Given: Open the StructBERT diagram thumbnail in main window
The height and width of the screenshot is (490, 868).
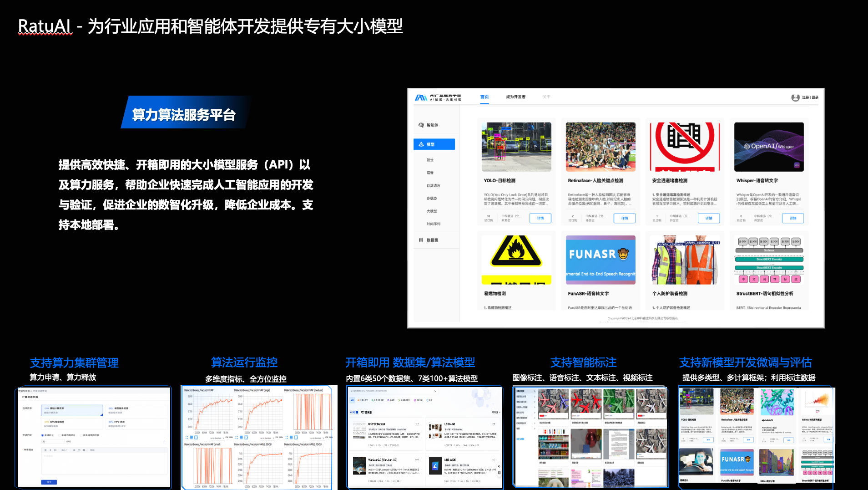Looking at the screenshot, I should pyautogui.click(x=769, y=260).
